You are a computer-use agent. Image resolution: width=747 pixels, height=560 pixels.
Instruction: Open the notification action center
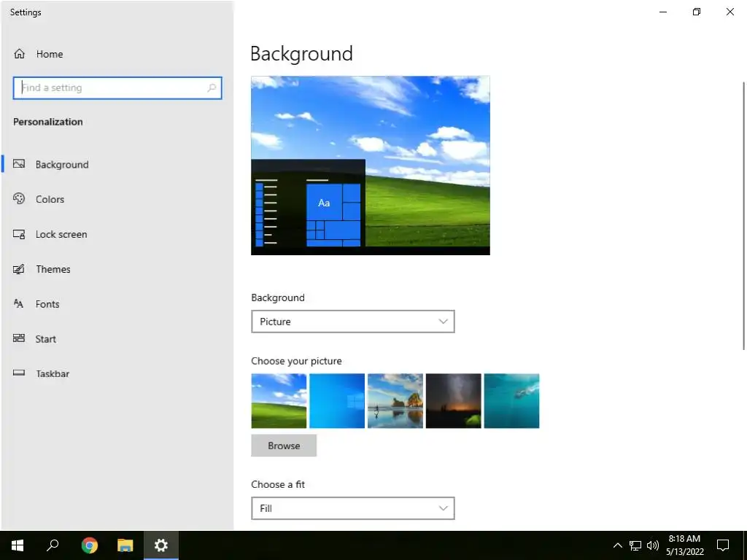pos(723,545)
